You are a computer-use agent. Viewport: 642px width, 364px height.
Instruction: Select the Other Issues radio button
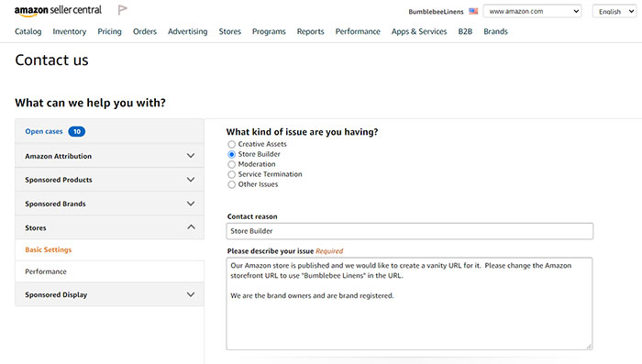pos(232,184)
